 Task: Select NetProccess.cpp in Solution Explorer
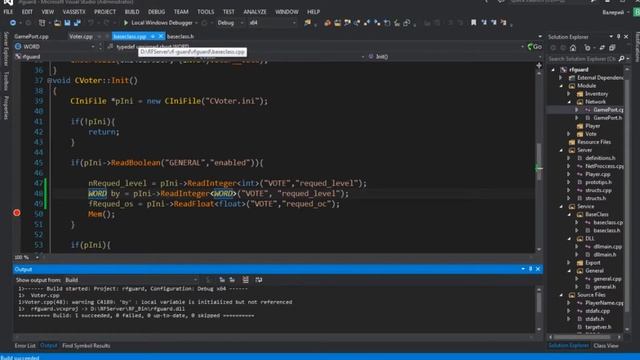pos(604,166)
